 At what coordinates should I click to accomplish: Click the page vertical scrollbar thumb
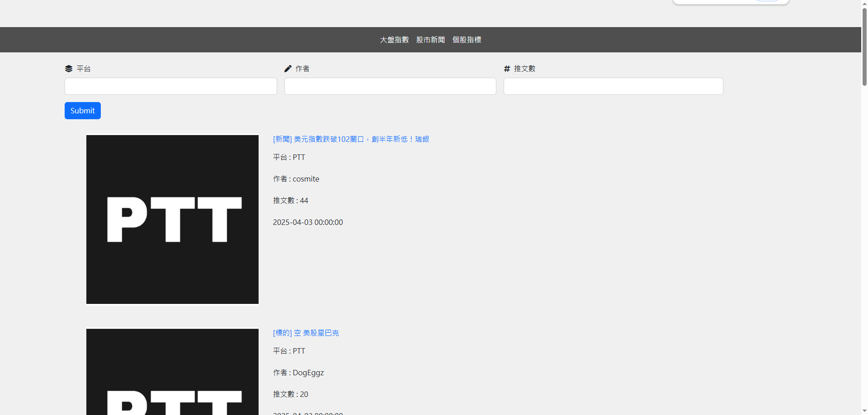(864, 46)
